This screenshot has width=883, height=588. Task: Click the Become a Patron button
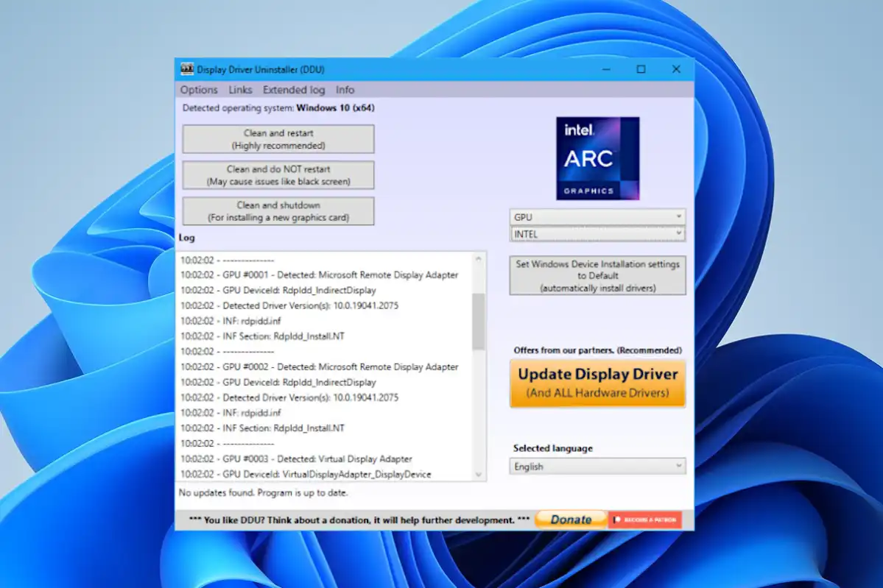pyautogui.click(x=645, y=520)
